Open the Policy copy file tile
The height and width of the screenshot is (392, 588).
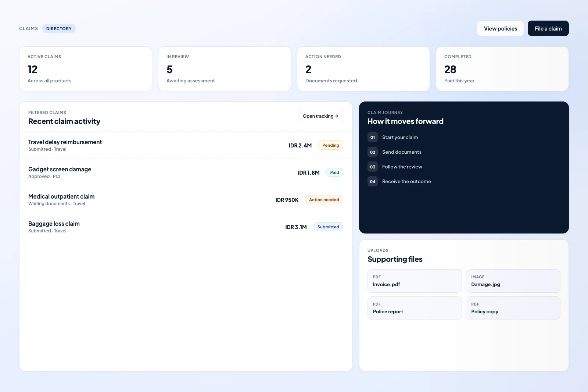[513, 308]
